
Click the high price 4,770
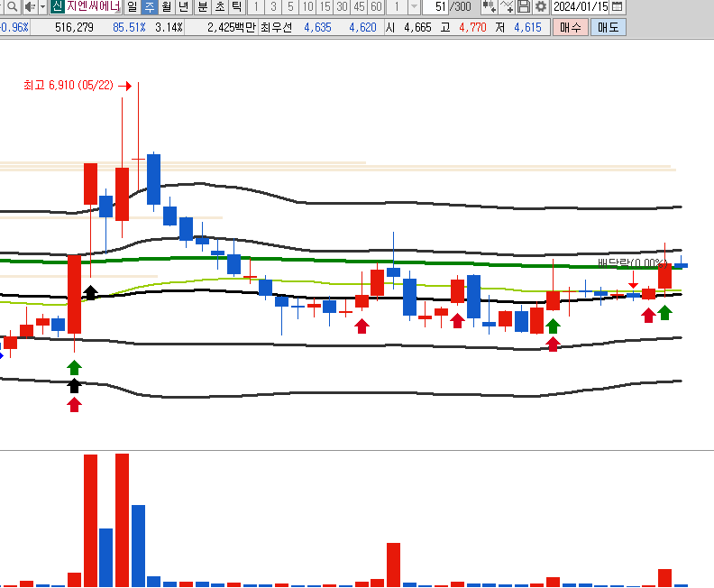tap(472, 27)
